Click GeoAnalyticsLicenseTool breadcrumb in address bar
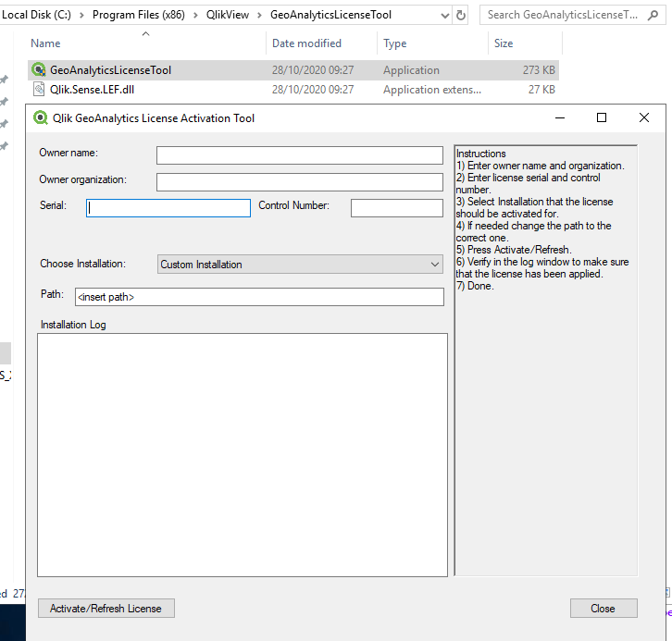The image size is (672, 641). click(330, 15)
